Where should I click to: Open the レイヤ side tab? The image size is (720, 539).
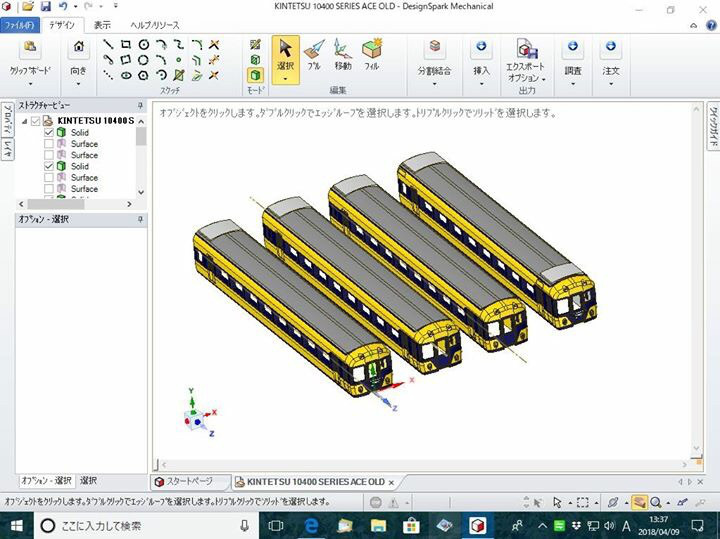pos(8,150)
